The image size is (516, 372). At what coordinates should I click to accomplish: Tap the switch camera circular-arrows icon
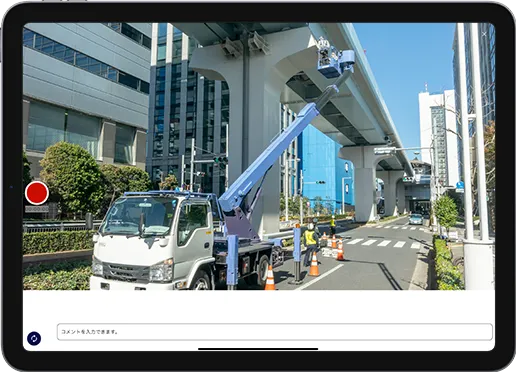point(34,338)
